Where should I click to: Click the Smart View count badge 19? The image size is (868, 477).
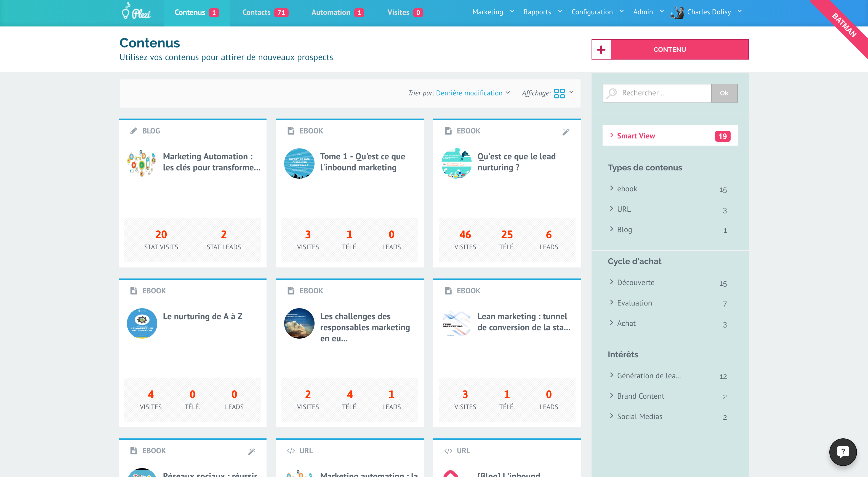pyautogui.click(x=722, y=136)
